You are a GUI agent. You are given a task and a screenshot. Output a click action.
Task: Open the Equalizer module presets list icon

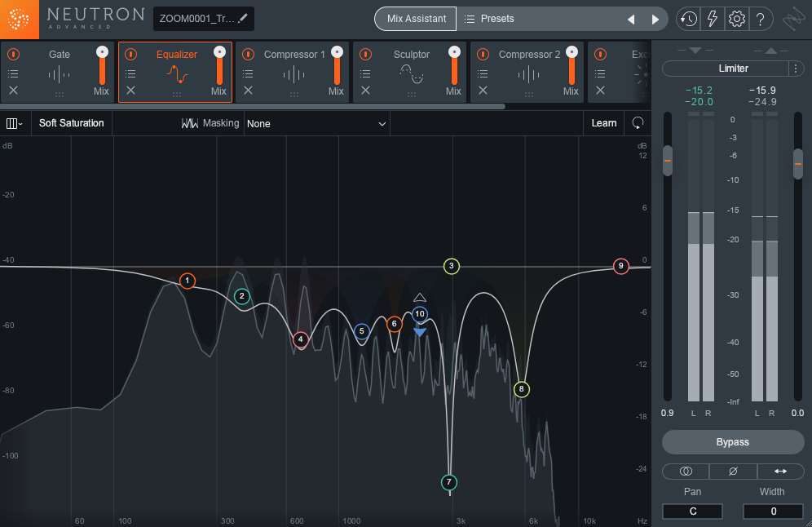coord(131,73)
